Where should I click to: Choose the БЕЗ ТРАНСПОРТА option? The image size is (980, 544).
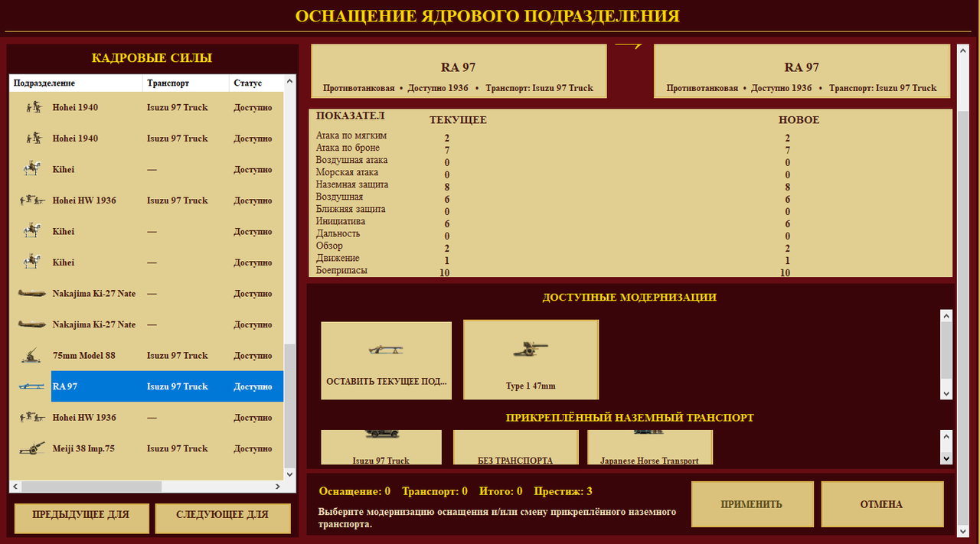[515, 448]
